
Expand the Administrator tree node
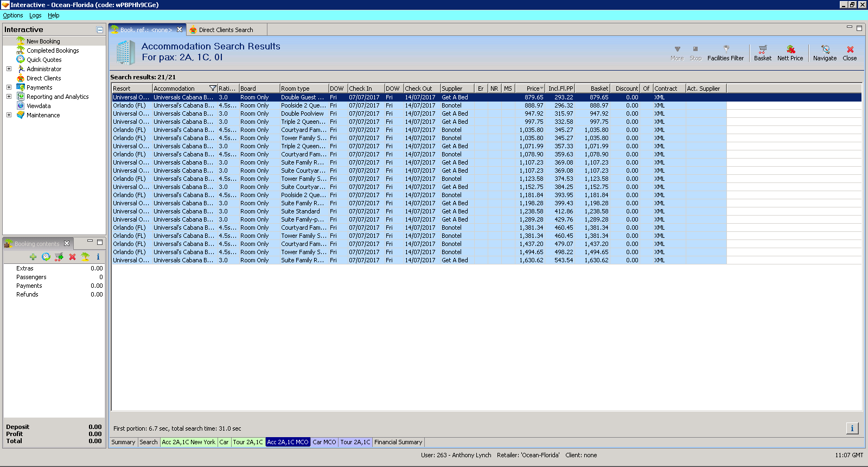9,69
